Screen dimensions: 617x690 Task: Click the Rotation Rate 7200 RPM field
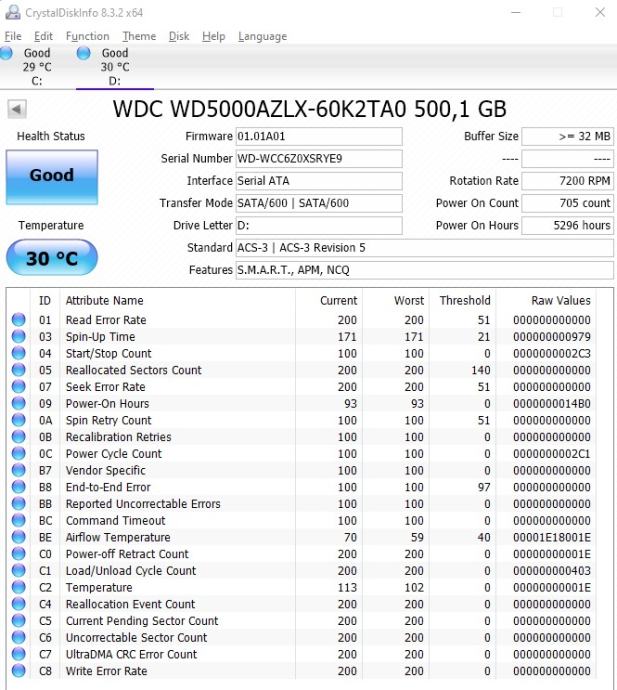click(x=567, y=181)
